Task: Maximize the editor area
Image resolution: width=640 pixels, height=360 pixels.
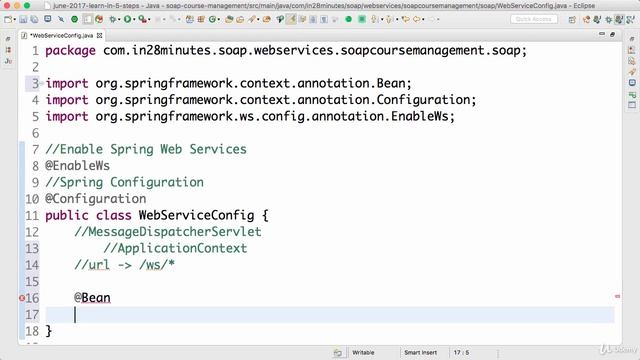Action: pos(613,35)
